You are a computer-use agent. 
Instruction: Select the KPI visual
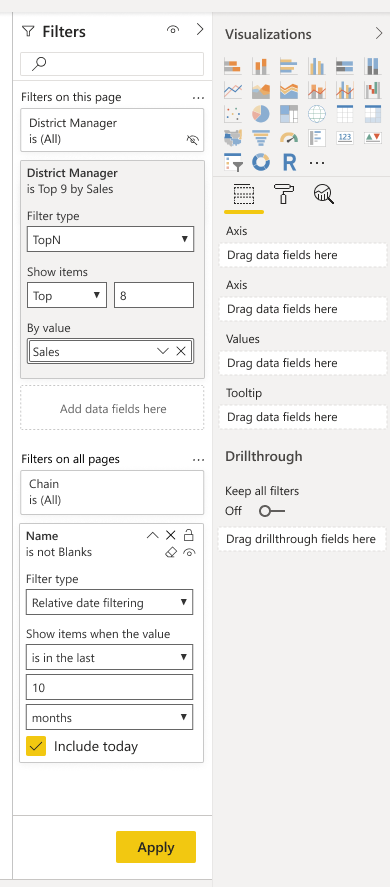coord(372,138)
